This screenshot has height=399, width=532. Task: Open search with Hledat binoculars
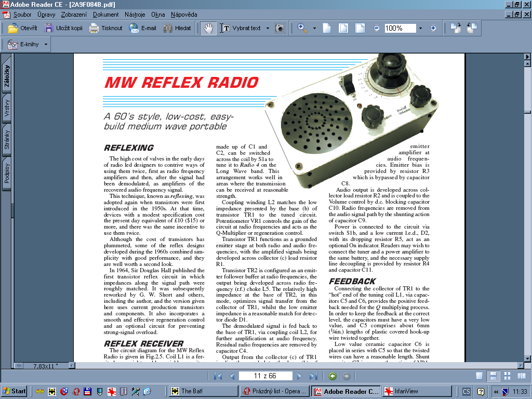click(x=177, y=28)
